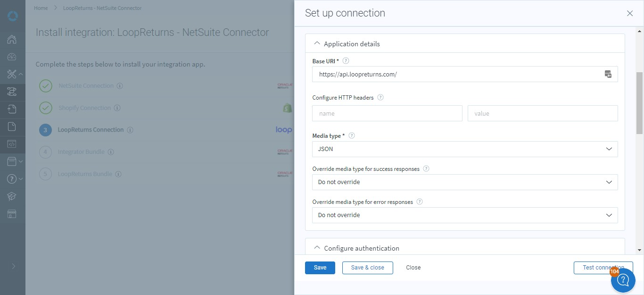This screenshot has height=295, width=644.
Task: Select the Integrator Bundle step label
Action: click(81, 152)
